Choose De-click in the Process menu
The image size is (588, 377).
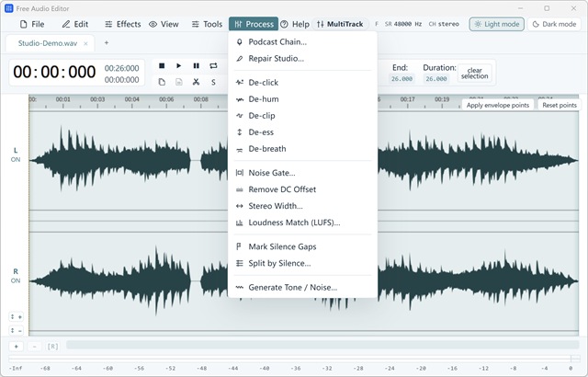302,83
